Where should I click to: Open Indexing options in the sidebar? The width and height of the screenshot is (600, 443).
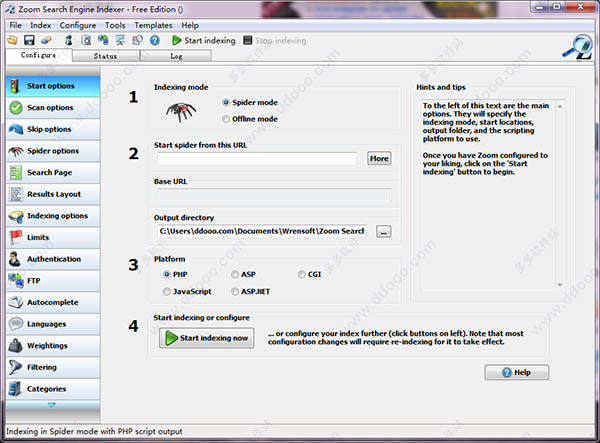pos(53,216)
